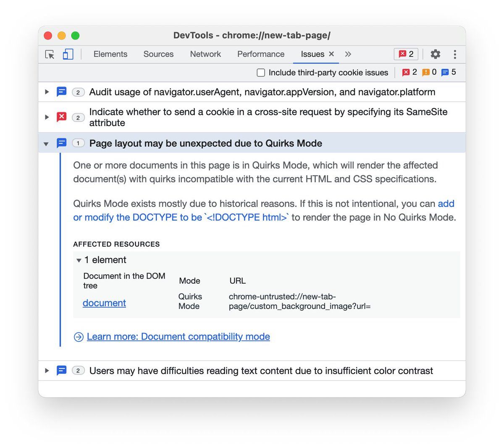Open the Performance tab
The width and height of the screenshot is (504, 448).
[x=261, y=54]
